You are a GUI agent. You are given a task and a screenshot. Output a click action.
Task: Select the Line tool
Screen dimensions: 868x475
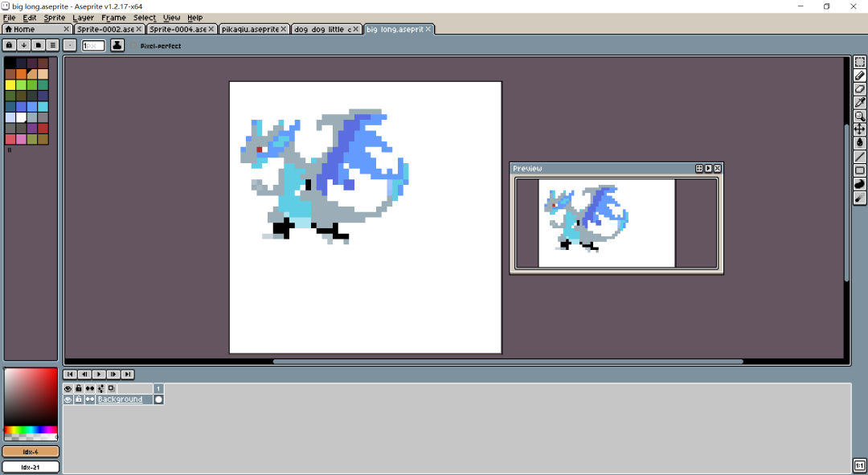pyautogui.click(x=860, y=157)
